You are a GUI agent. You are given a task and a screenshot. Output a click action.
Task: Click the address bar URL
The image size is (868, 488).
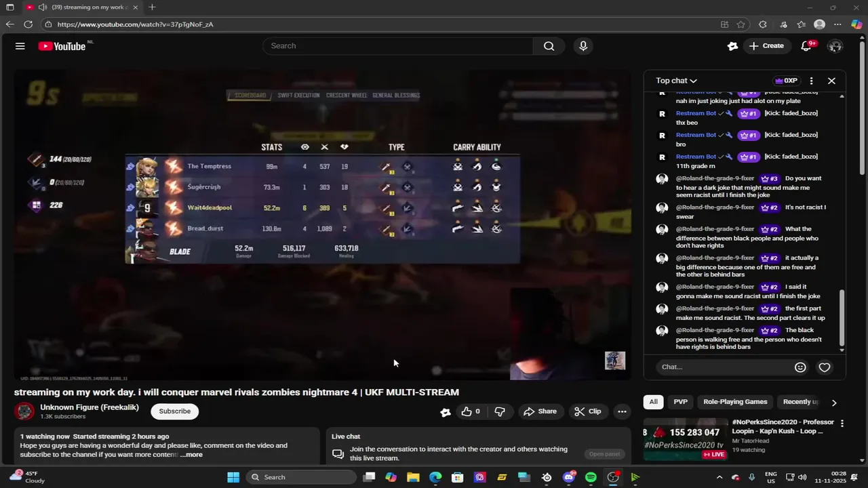pos(136,24)
